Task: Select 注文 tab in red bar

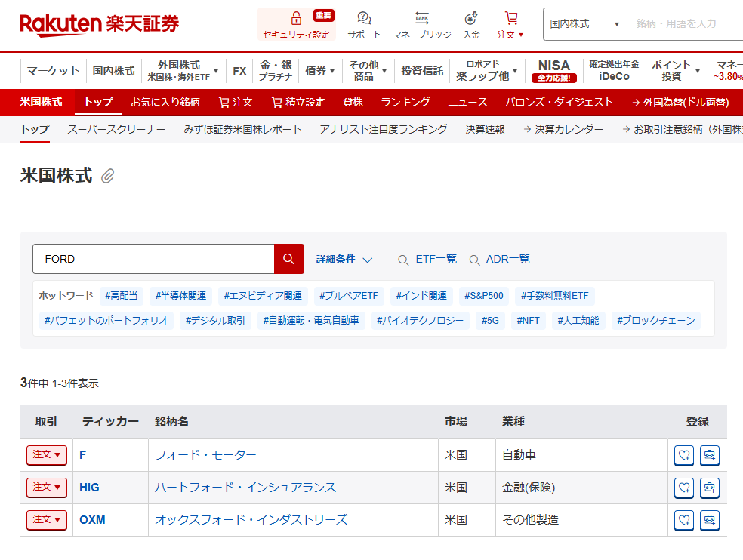Action: (x=236, y=103)
